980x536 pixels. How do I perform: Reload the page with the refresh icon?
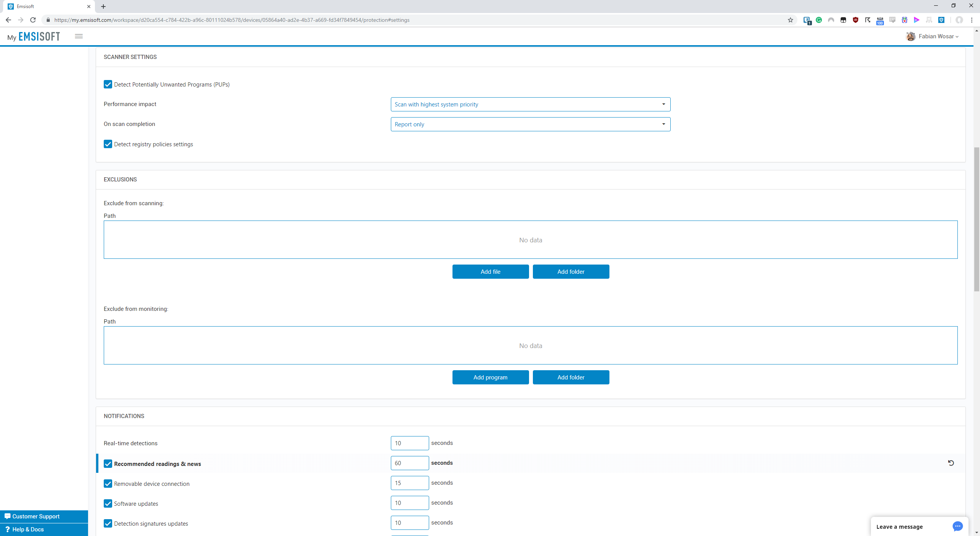pyautogui.click(x=33, y=20)
